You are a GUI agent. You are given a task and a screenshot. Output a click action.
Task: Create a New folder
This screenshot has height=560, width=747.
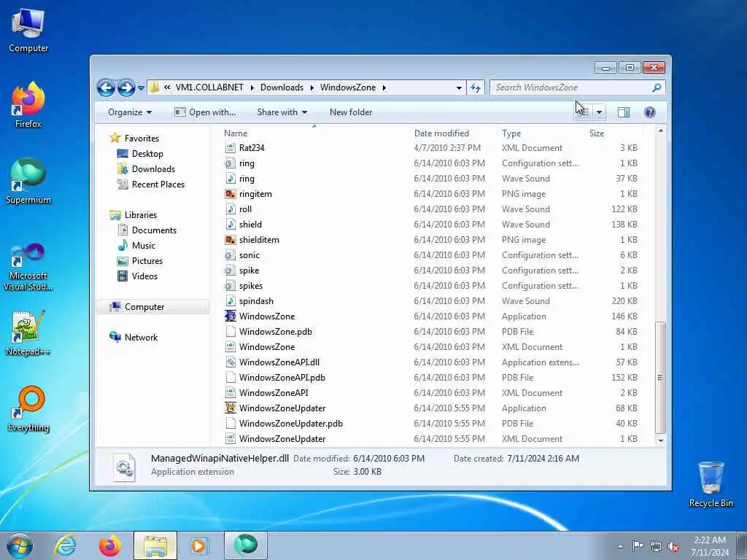(x=351, y=112)
